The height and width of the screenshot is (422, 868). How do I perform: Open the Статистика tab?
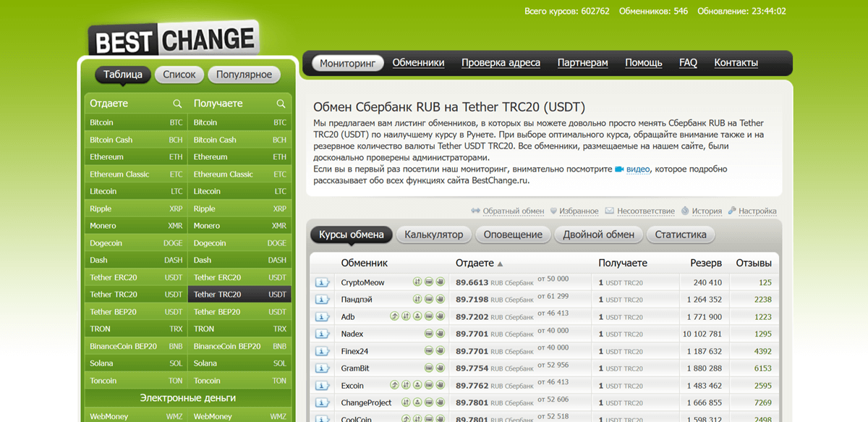tap(681, 235)
